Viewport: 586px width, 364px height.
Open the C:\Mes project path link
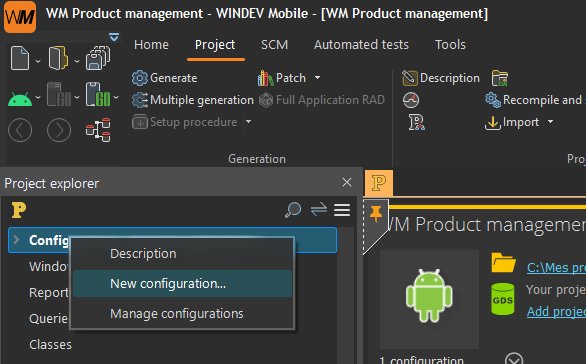pyautogui.click(x=556, y=268)
